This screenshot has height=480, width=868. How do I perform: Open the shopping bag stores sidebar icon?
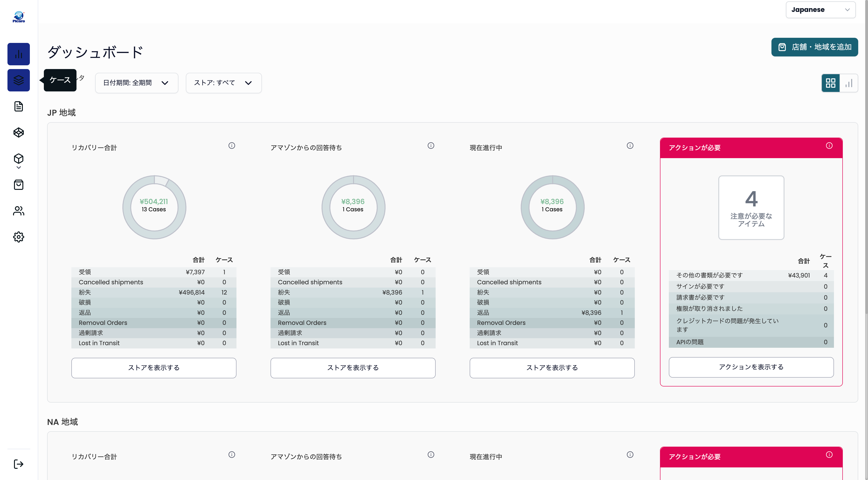(18, 185)
